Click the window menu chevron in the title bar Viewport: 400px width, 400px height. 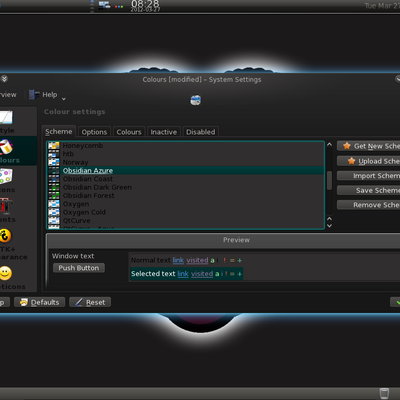pos(4,79)
